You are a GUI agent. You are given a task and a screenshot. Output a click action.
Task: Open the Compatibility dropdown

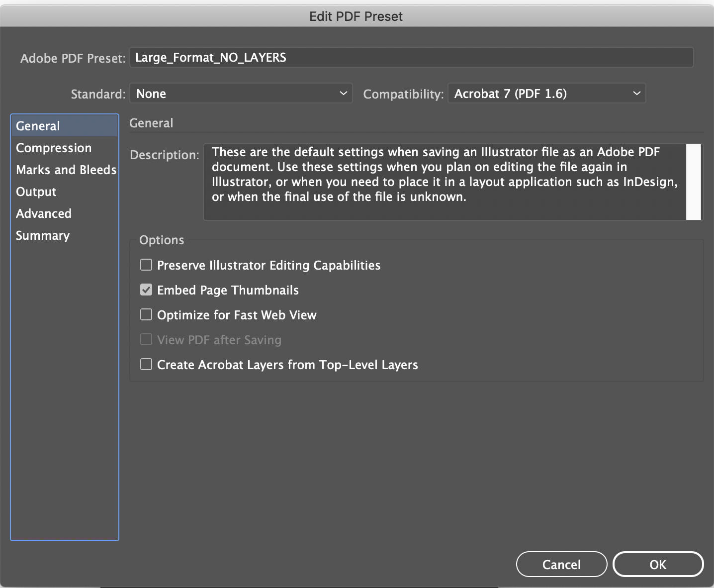point(546,93)
